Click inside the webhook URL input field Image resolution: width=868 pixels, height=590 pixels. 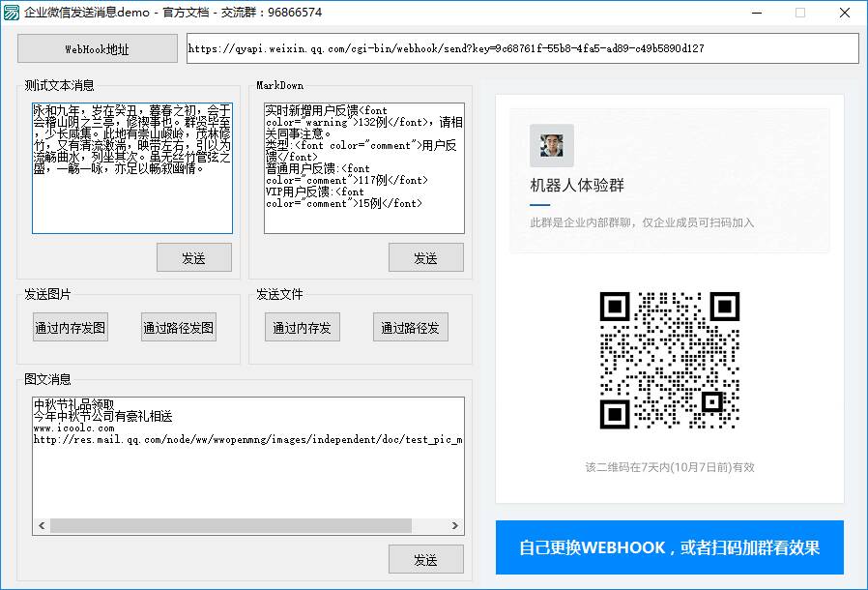coord(522,47)
